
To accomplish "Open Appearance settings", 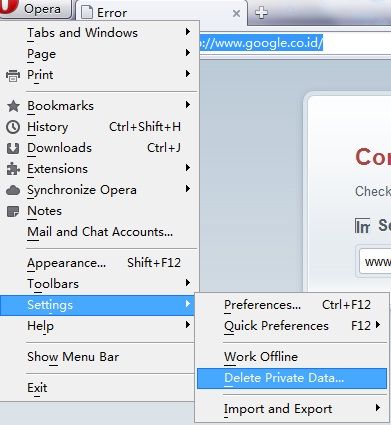I will tap(100, 263).
